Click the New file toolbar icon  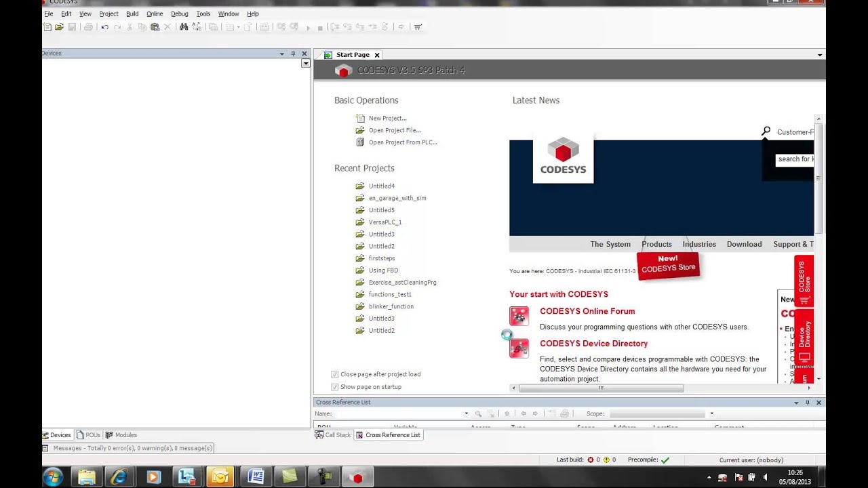click(47, 27)
